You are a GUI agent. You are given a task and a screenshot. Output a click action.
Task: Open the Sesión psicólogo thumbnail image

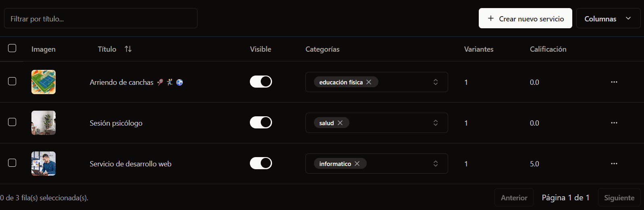click(44, 123)
